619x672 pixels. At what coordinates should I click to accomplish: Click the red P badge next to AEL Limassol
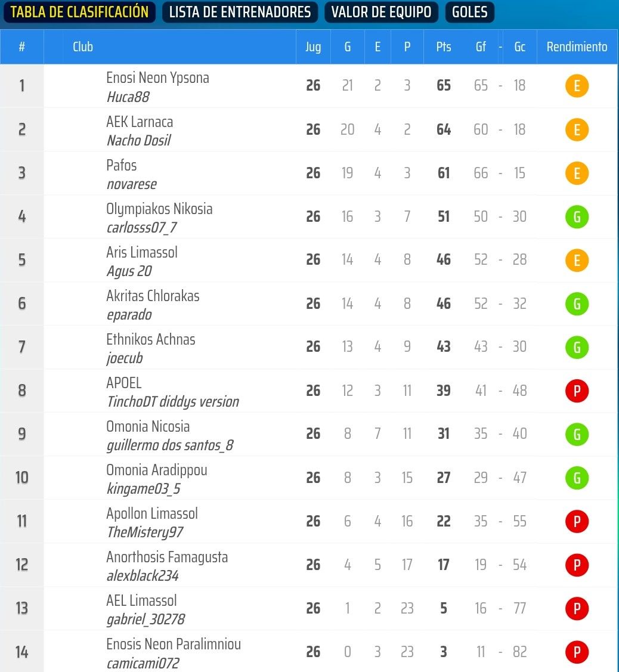pyautogui.click(x=577, y=608)
